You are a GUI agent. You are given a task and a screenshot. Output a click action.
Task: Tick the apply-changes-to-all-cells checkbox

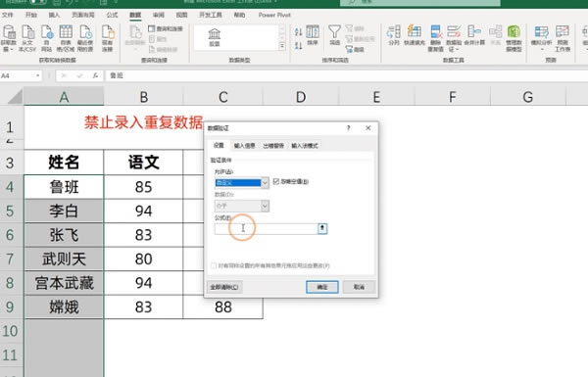click(x=214, y=265)
